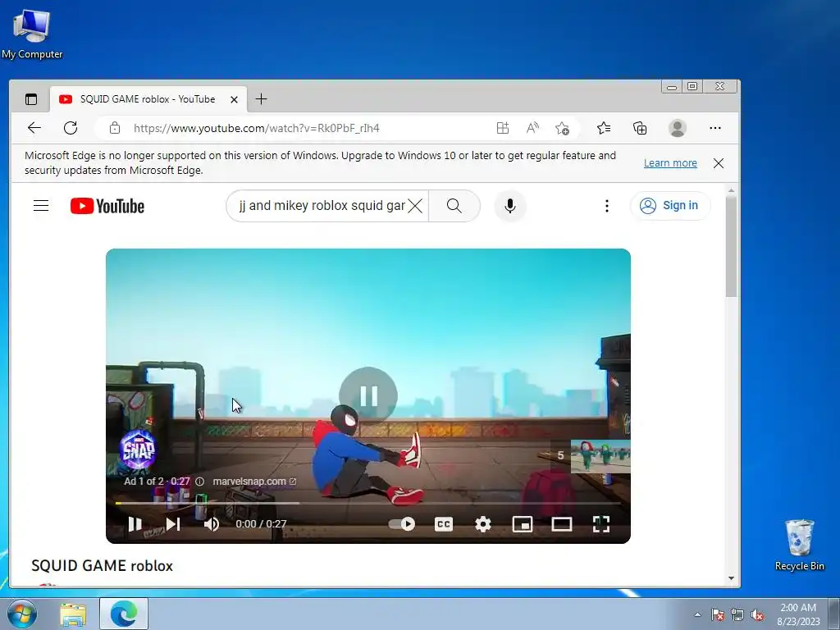Click the SQUID GAME roblox video title
This screenshot has width=840, height=630.
(x=103, y=566)
